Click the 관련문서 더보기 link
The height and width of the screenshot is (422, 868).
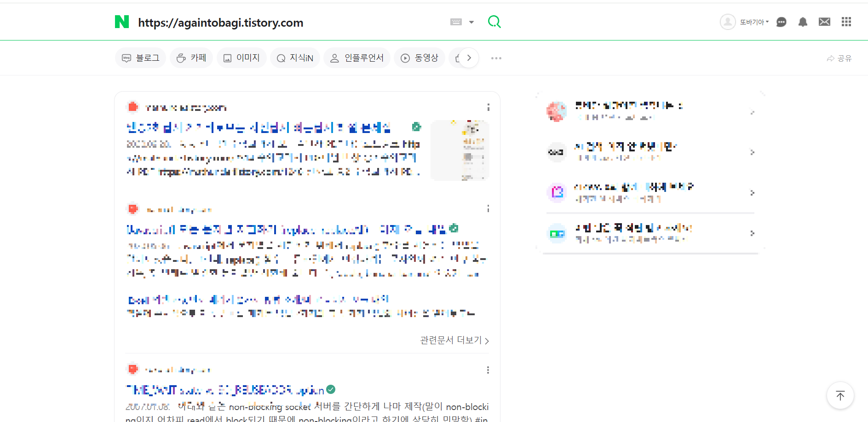point(454,340)
